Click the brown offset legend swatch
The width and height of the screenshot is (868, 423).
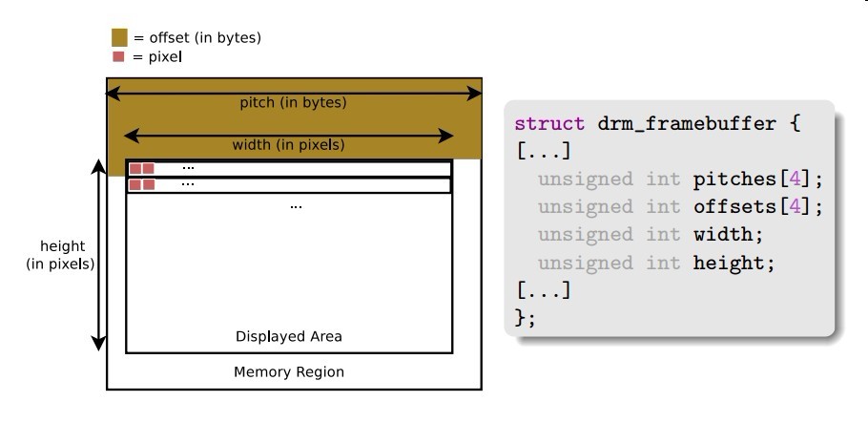(119, 37)
